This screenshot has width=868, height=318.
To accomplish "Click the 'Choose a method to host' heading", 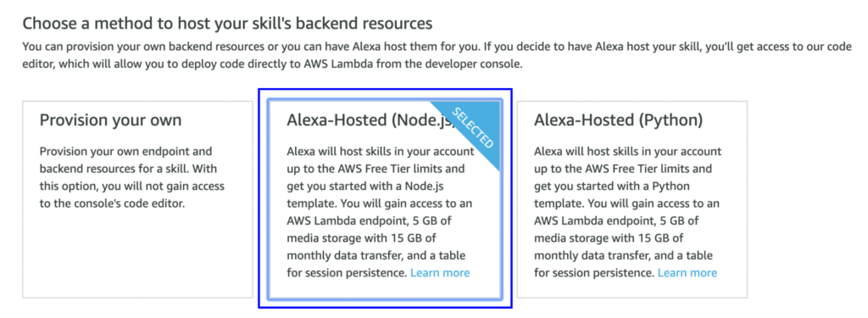I will tap(227, 24).
